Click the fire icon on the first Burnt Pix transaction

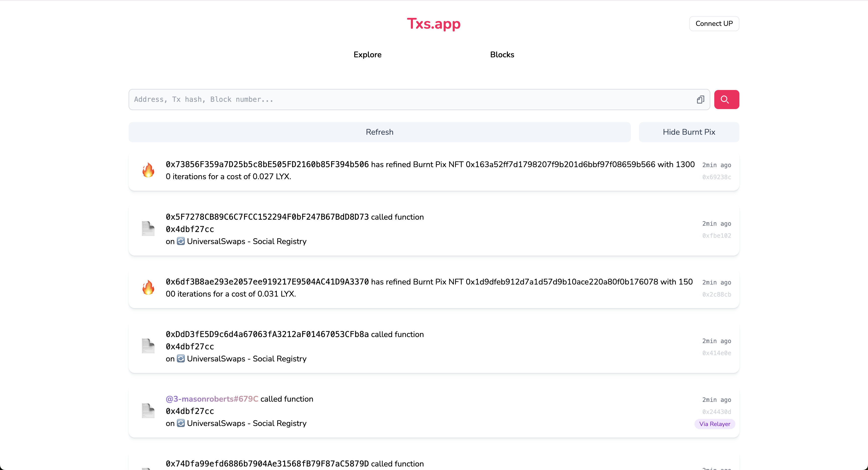pos(148,170)
